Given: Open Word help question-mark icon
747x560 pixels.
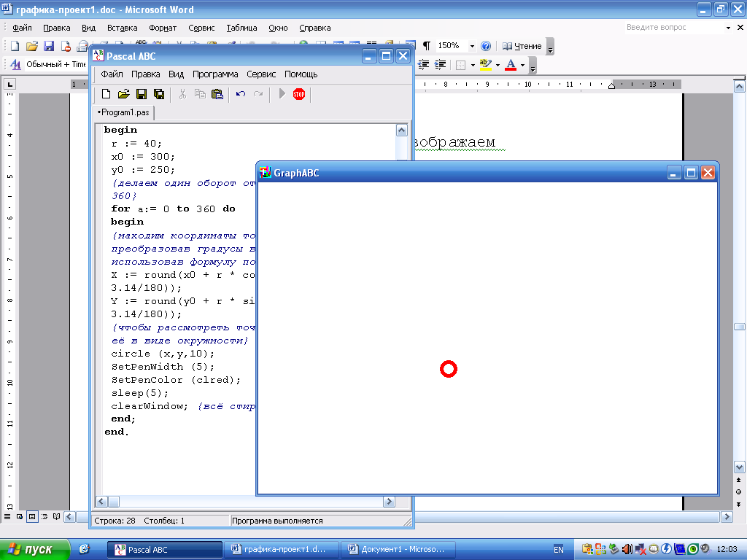Looking at the screenshot, I should pos(485,46).
